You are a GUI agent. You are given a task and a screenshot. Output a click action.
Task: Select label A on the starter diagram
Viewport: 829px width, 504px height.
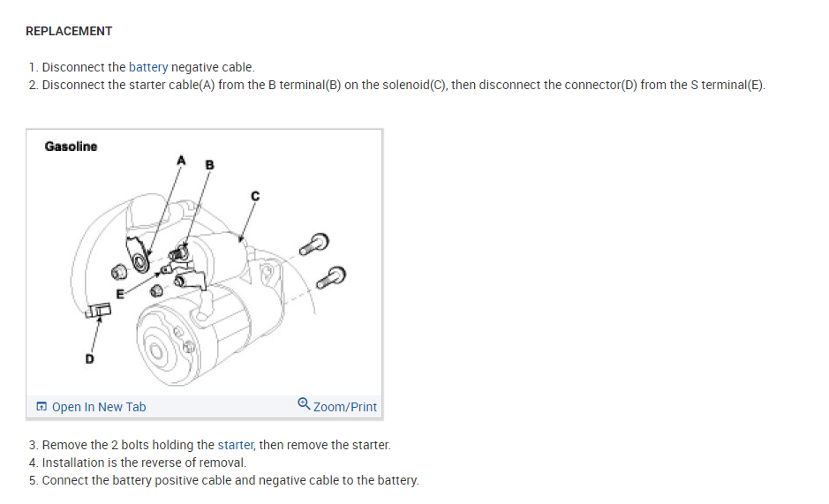(181, 161)
